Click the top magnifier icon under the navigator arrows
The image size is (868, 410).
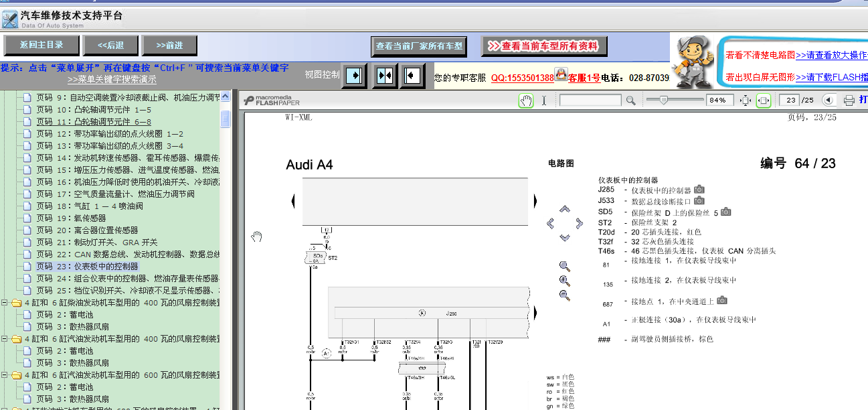click(564, 266)
